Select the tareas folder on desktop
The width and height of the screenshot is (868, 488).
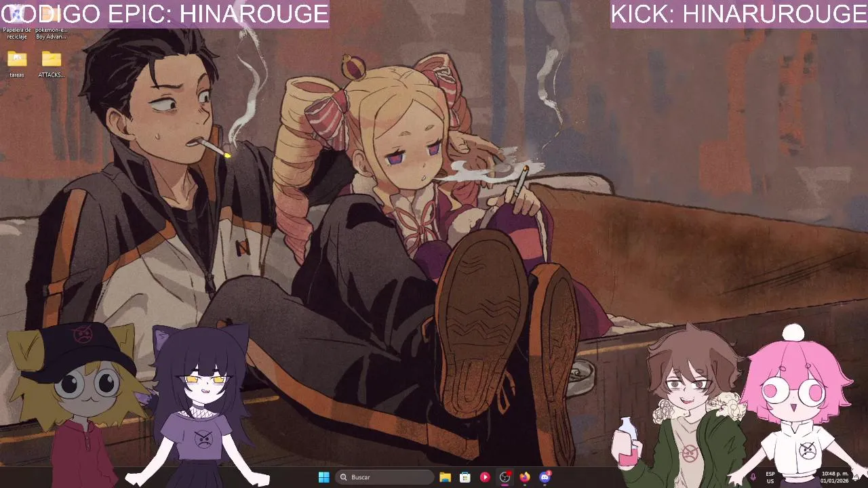(17, 65)
